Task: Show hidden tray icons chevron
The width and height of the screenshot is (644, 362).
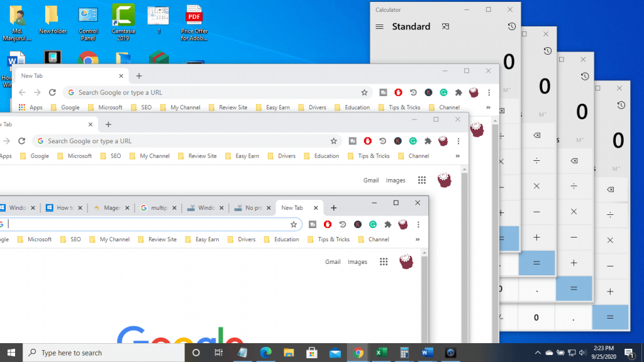Action: (538, 353)
